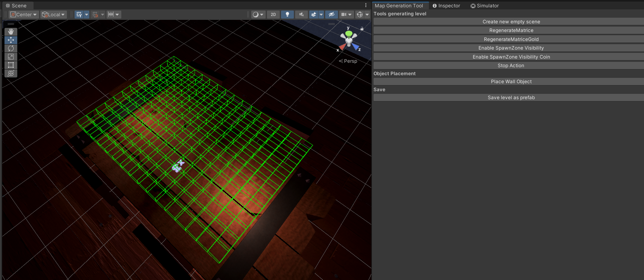644x280 pixels.
Task: Open the Local handle rotation dropdown
Action: 54,14
